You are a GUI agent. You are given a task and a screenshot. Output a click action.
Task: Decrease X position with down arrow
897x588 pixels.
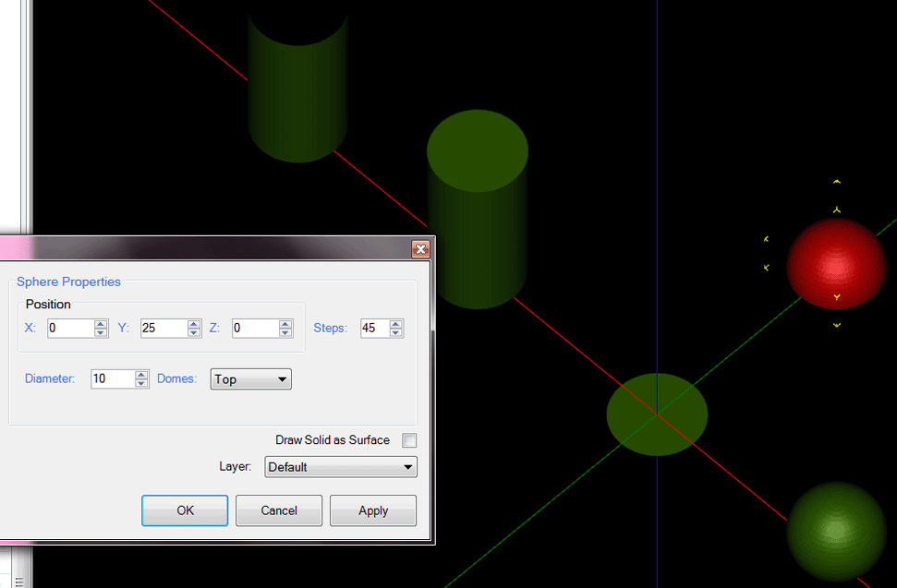click(x=101, y=332)
